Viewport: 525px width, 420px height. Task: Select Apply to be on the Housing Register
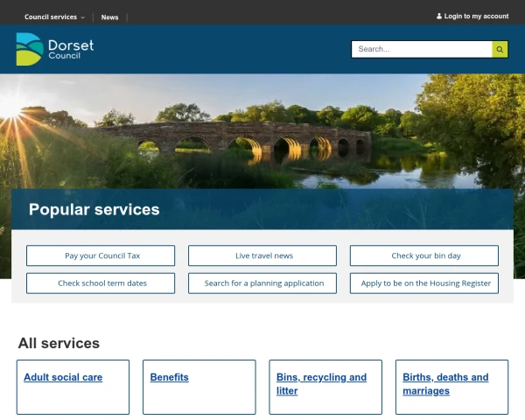[424, 283]
